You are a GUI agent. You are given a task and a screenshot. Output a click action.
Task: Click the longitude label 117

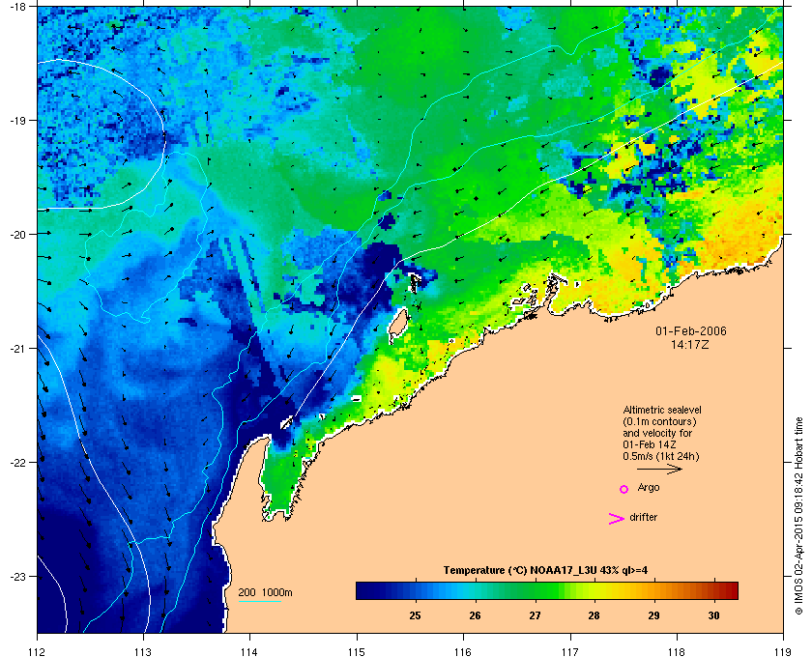[x=569, y=652]
